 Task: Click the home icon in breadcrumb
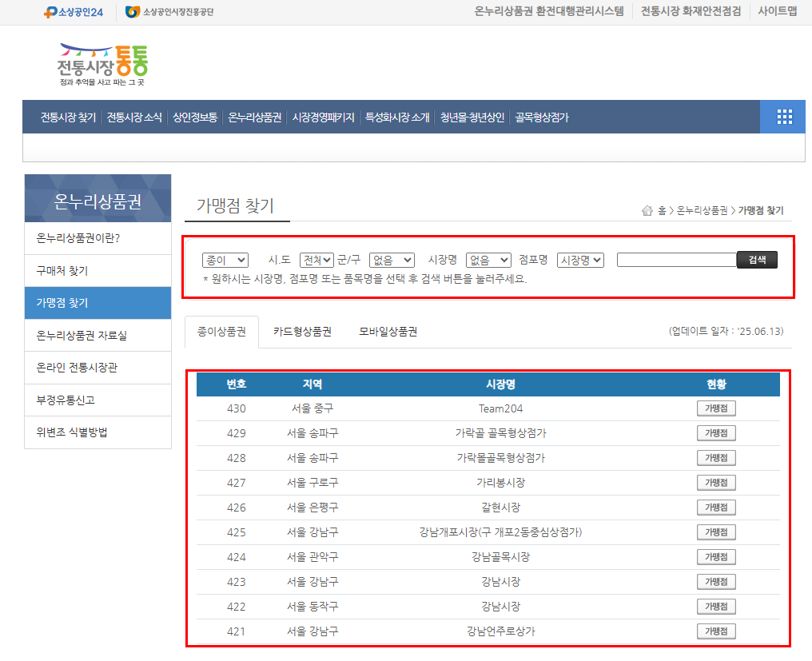(647, 211)
